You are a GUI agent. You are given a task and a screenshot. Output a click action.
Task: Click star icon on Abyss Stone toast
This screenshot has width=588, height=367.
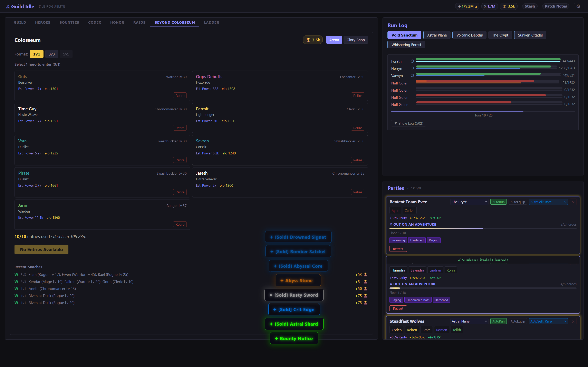click(x=282, y=281)
